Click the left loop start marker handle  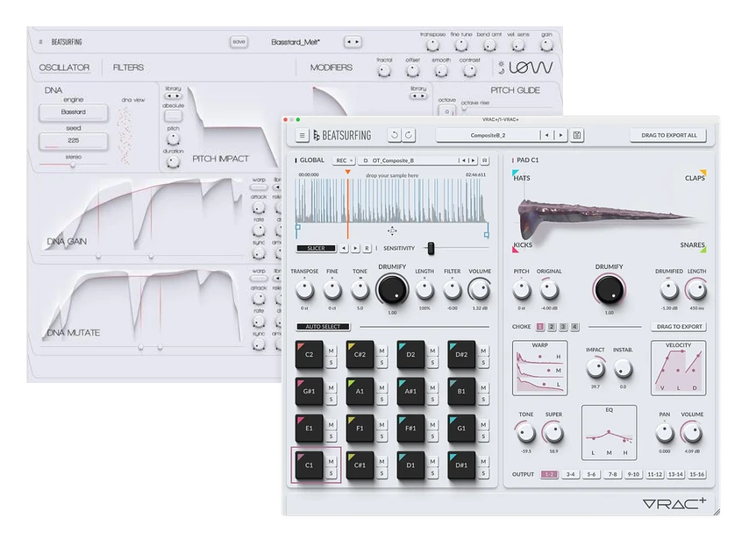point(297,228)
